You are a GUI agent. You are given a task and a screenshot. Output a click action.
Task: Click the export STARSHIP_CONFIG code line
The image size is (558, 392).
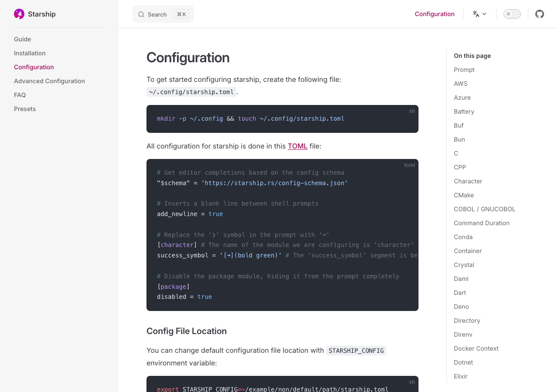[x=272, y=389]
